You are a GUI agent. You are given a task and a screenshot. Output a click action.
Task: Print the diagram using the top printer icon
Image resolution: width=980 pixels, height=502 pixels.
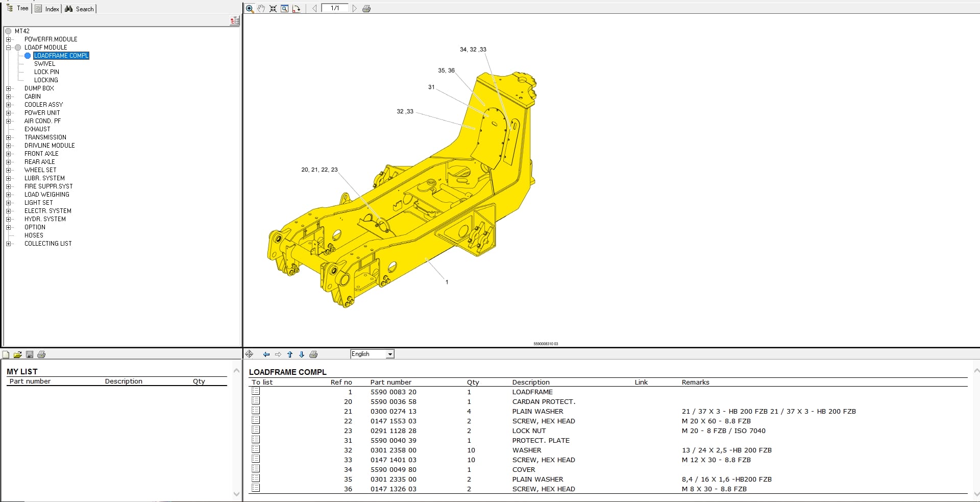pos(366,9)
